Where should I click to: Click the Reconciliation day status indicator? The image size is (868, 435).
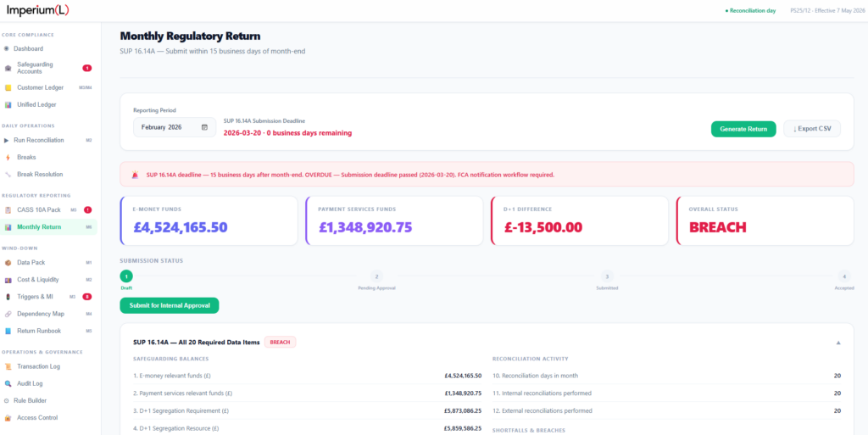click(x=750, y=10)
